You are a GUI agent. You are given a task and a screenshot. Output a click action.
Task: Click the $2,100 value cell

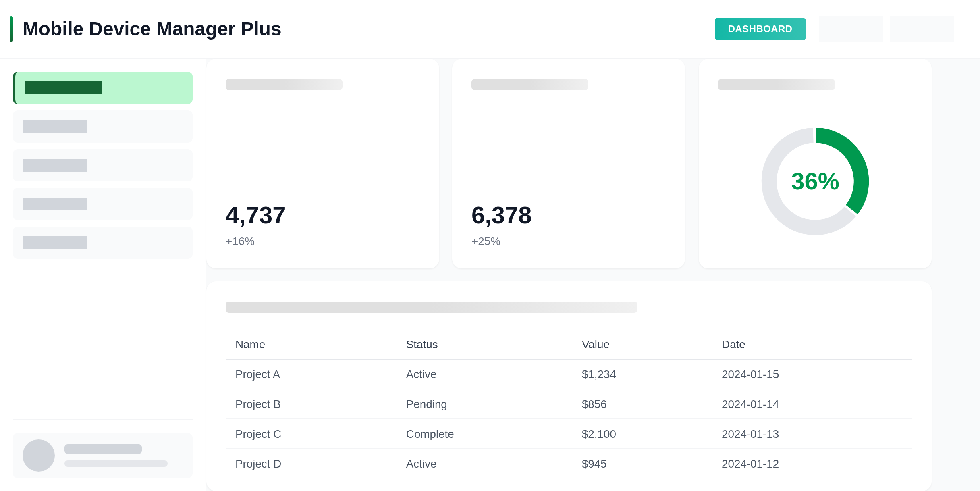click(x=598, y=434)
